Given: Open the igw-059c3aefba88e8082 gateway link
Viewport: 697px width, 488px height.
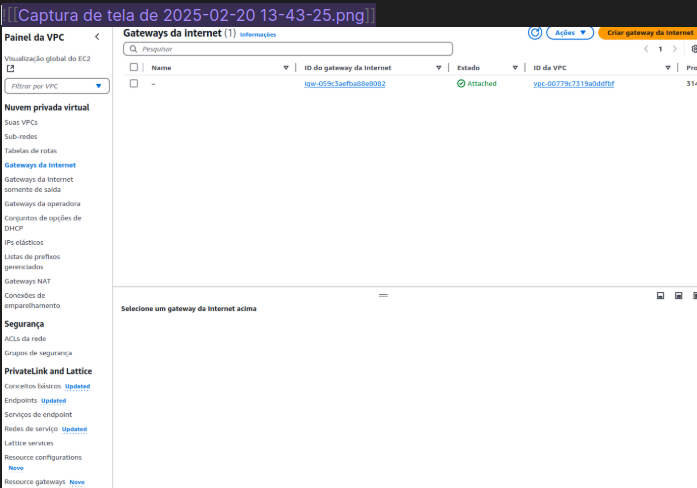Looking at the screenshot, I should click(344, 84).
